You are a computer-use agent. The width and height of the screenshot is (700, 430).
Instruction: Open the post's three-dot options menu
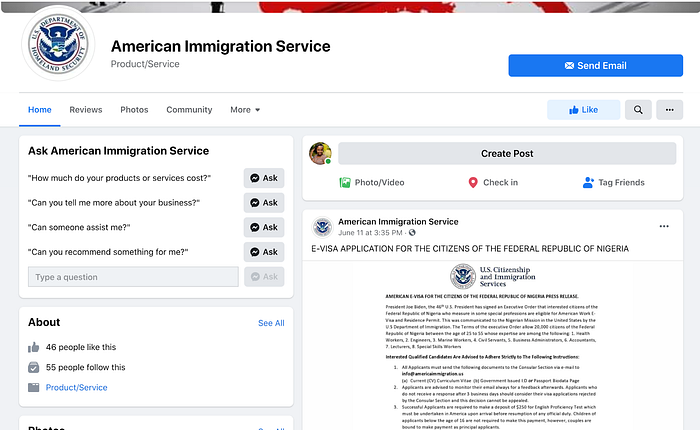[x=664, y=226]
